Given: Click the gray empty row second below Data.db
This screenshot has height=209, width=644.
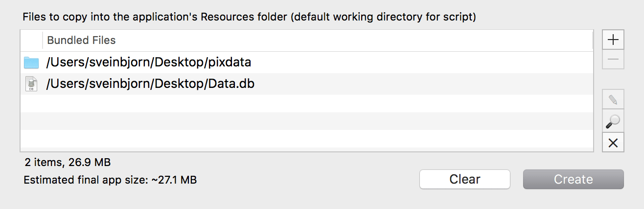Looking at the screenshot, I should click(294, 121).
